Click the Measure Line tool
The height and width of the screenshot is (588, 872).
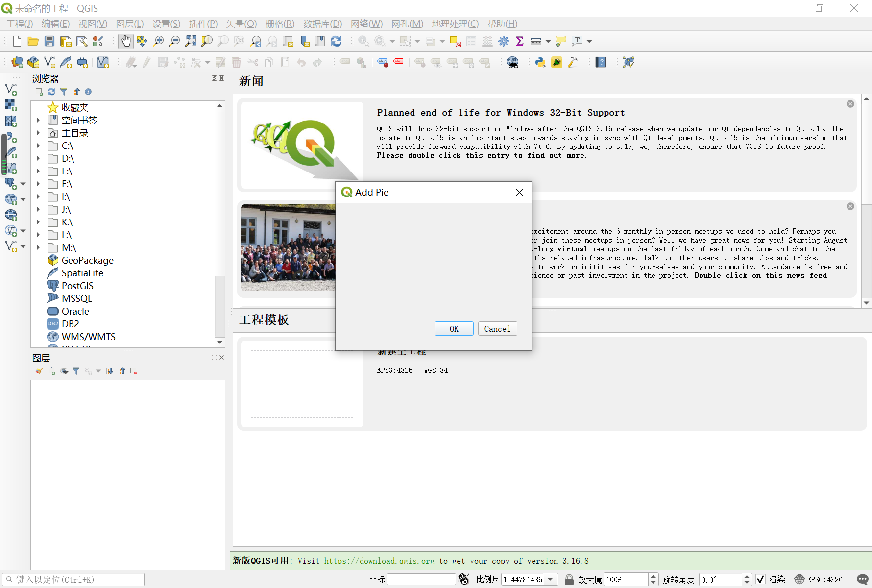(x=536, y=41)
